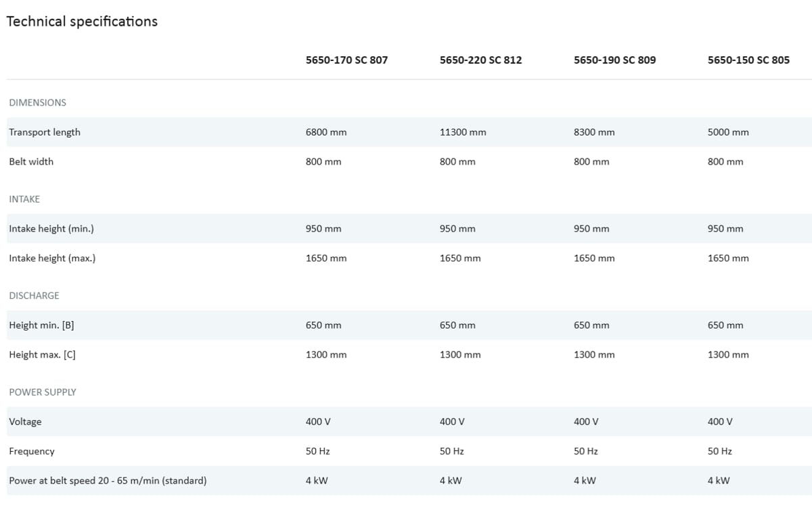This screenshot has height=508, width=812.
Task: Click the 5650-190 SC 809 model header
Action: [614, 60]
